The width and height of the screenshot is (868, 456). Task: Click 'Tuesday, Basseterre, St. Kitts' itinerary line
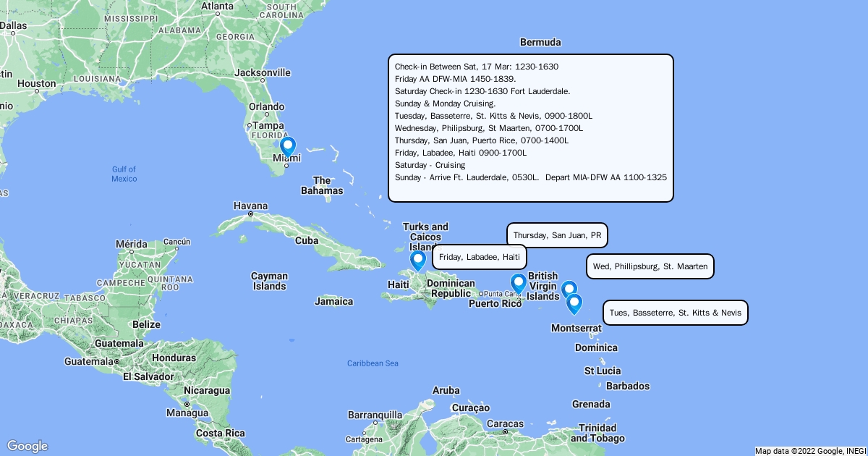coord(494,116)
